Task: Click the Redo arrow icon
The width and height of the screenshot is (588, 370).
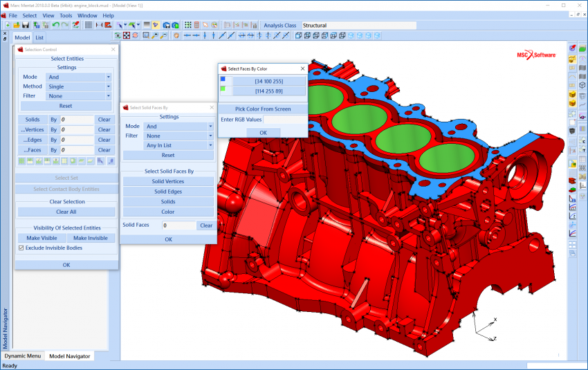Action: pyautogui.click(x=64, y=26)
